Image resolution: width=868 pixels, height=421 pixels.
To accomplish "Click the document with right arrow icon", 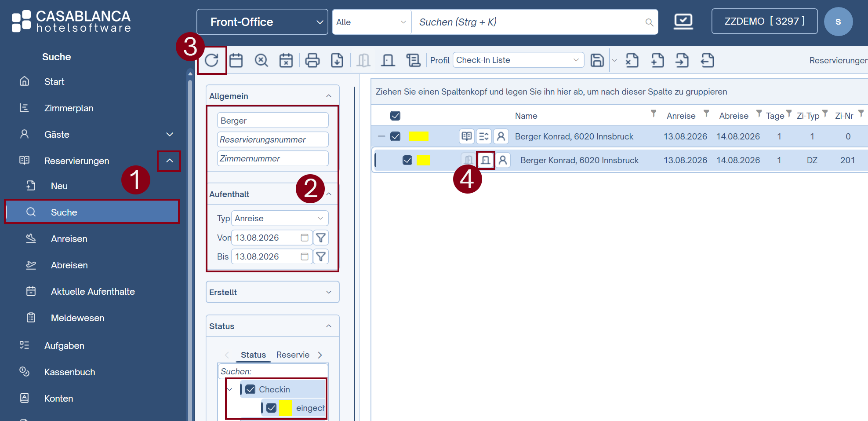I will pyautogui.click(x=682, y=60).
